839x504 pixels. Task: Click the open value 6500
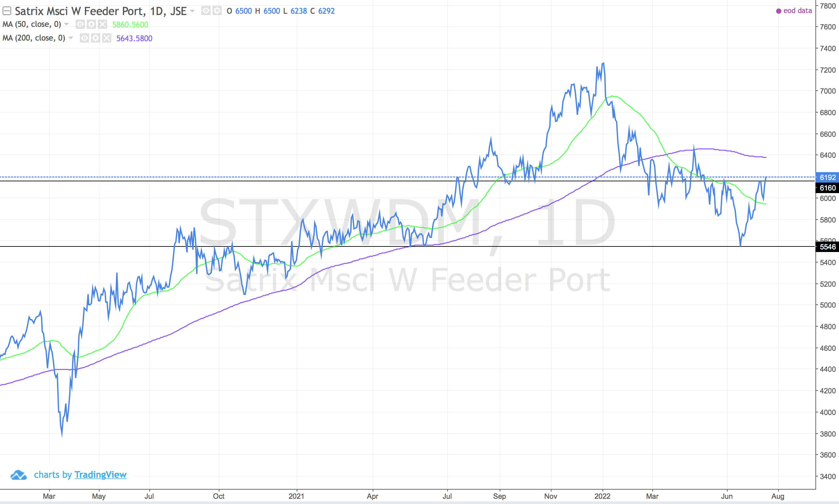(x=244, y=11)
